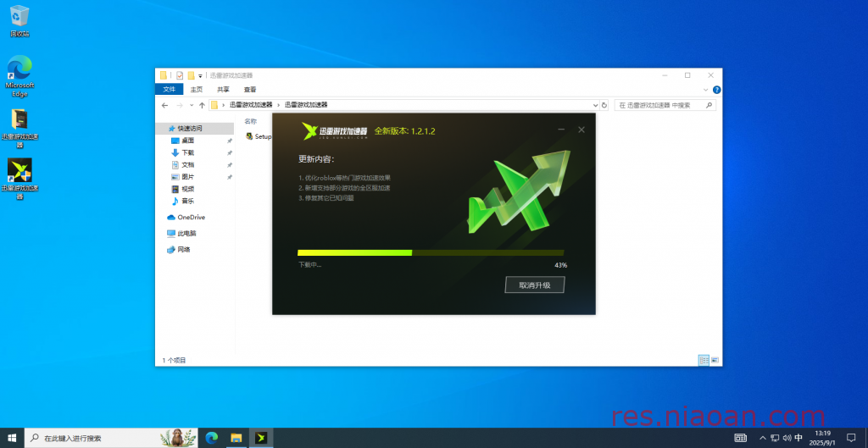This screenshot has width=868, height=448.
Task: Go back in Explorer navigation
Action: coord(164,105)
